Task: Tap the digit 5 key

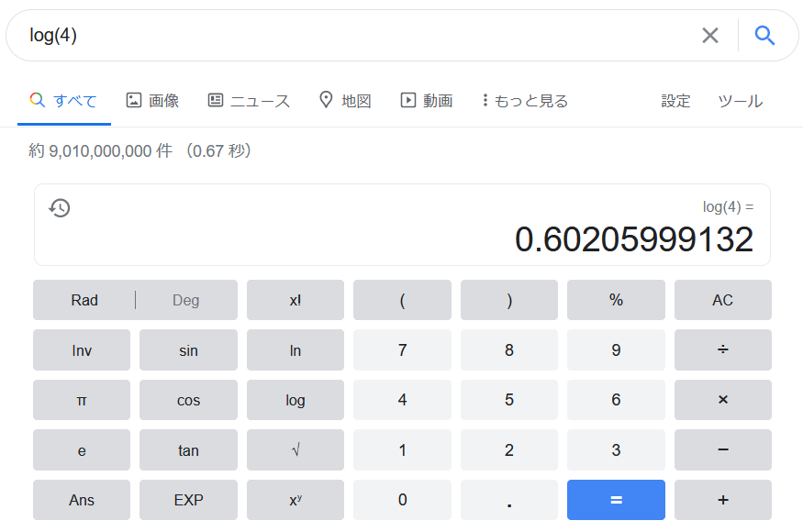Action: coord(509,400)
